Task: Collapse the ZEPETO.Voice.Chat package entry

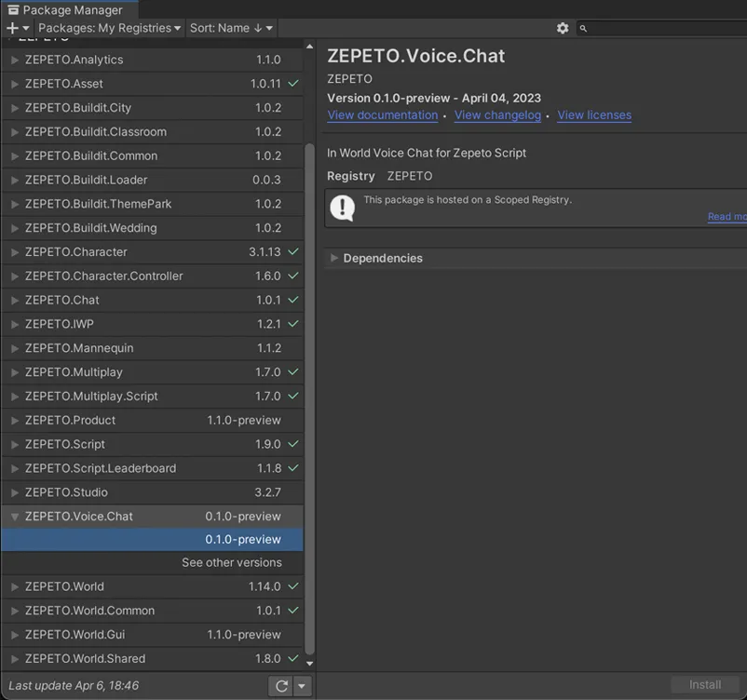Action: (15, 517)
